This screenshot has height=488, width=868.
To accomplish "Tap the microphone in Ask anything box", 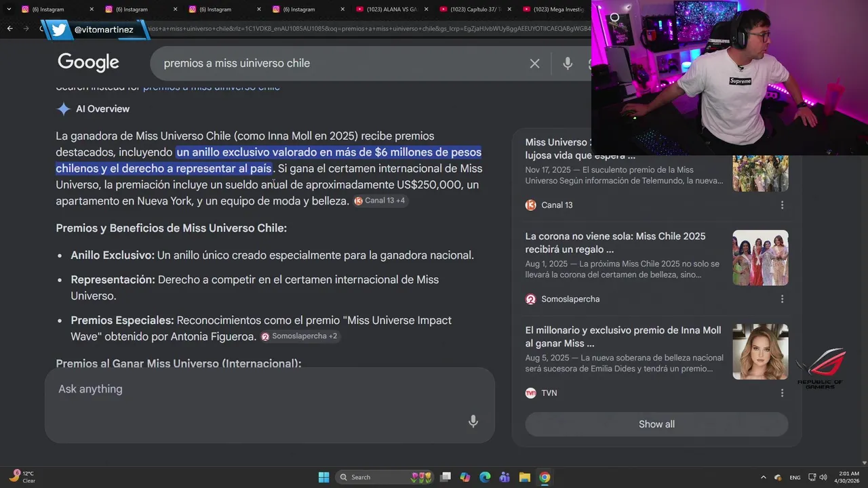I will click(x=473, y=422).
